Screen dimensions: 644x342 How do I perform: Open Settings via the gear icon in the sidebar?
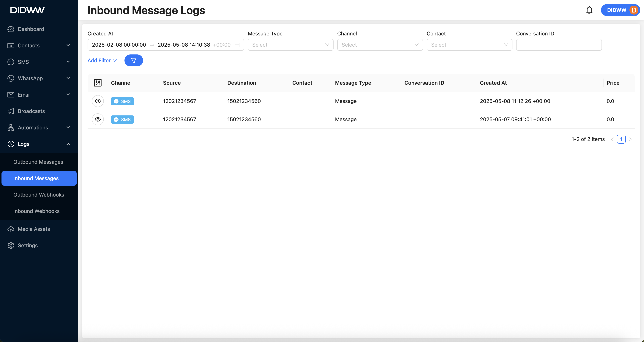[x=11, y=245]
